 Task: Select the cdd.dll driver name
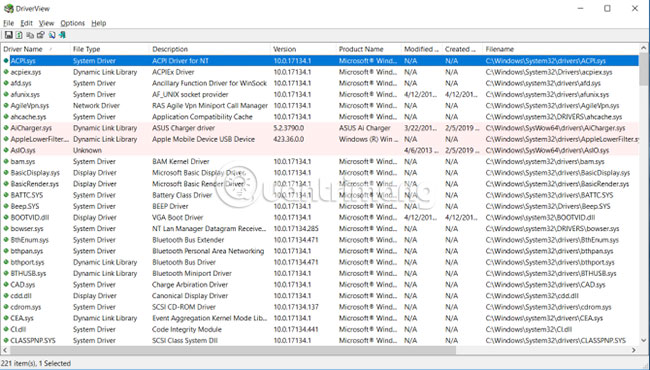tap(21, 295)
